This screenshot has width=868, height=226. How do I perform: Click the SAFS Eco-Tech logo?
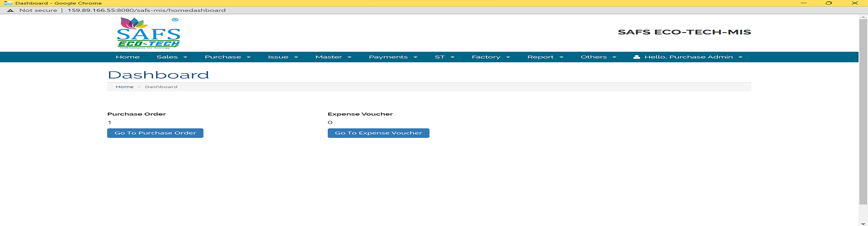(x=149, y=33)
